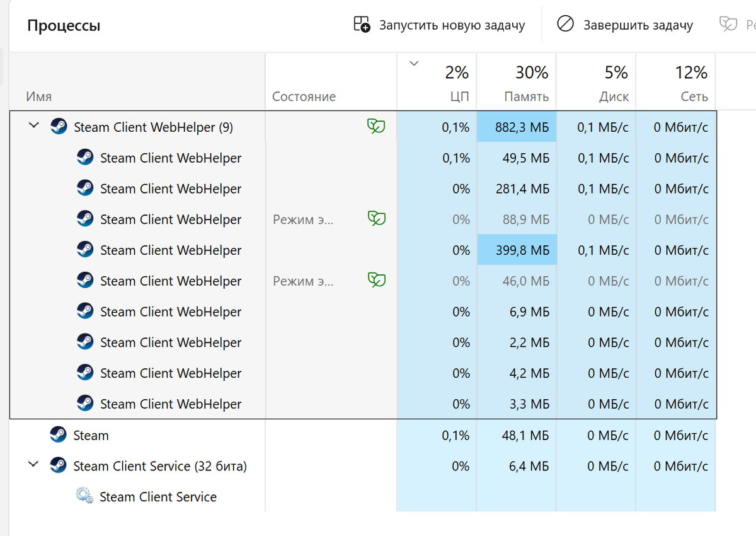Click the sort chevron above the ЦП column

click(x=414, y=63)
